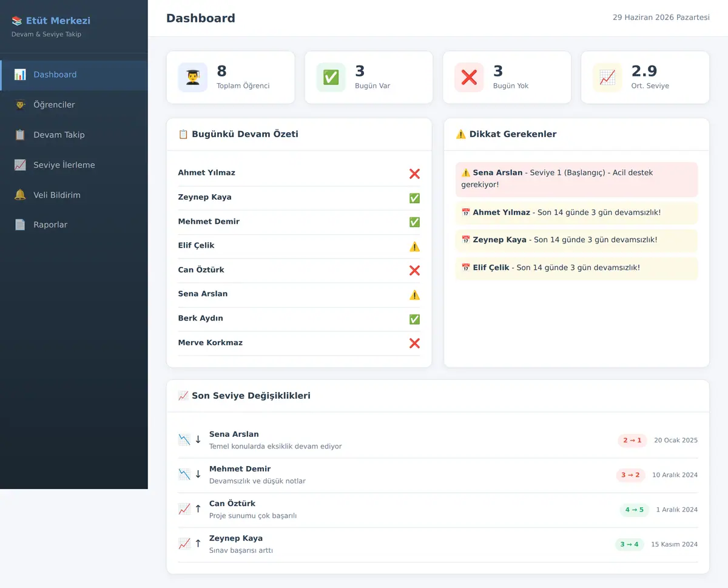Click Merve Korkmaz name in attendance summary

210,343
